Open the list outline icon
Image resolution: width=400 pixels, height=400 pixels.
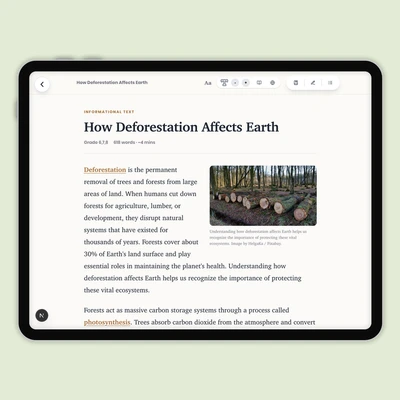[x=330, y=83]
